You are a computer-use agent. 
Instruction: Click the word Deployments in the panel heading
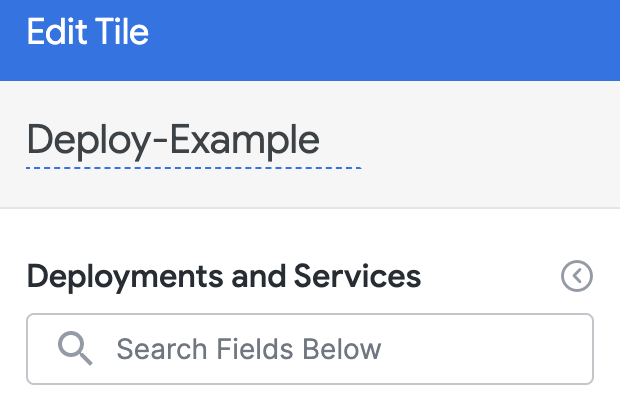coord(125,277)
